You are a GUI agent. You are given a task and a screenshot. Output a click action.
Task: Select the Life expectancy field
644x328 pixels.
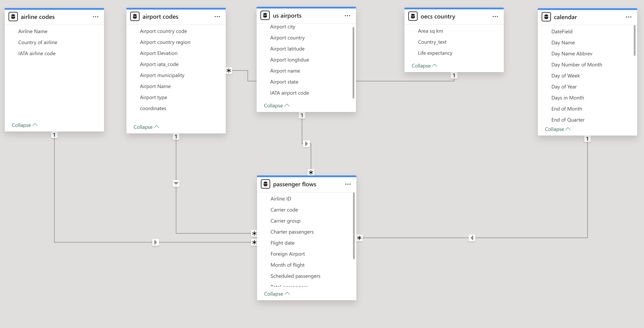click(435, 53)
